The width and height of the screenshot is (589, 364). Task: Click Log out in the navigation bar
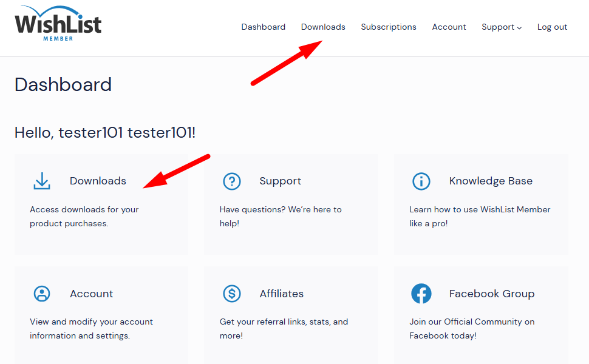coord(551,27)
